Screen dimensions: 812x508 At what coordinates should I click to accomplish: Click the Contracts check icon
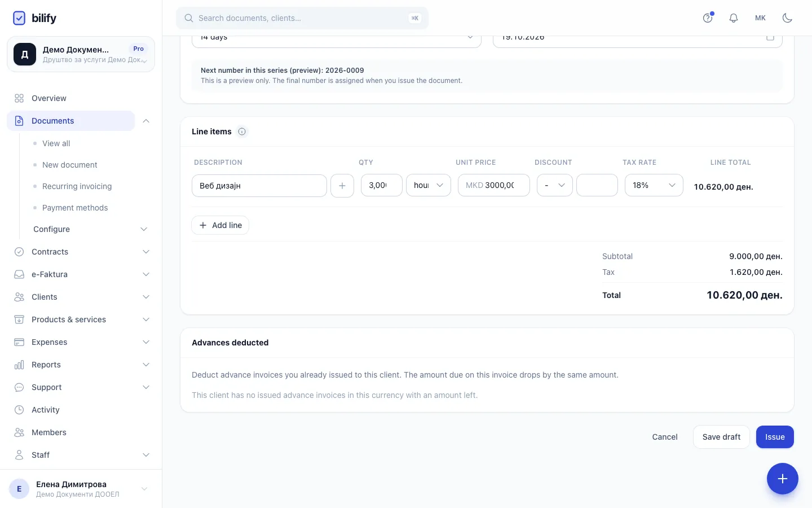[x=19, y=252]
